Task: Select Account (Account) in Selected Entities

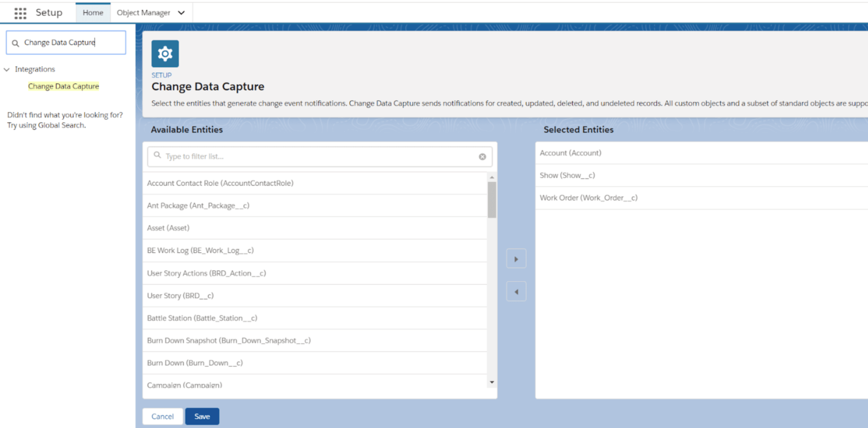Action: coord(570,152)
